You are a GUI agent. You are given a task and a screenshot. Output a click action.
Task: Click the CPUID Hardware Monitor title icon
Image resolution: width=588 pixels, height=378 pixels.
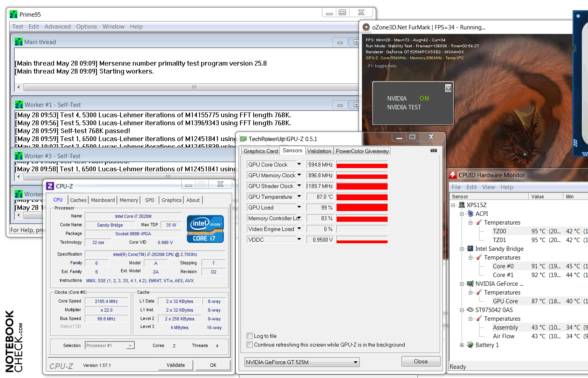(x=453, y=175)
